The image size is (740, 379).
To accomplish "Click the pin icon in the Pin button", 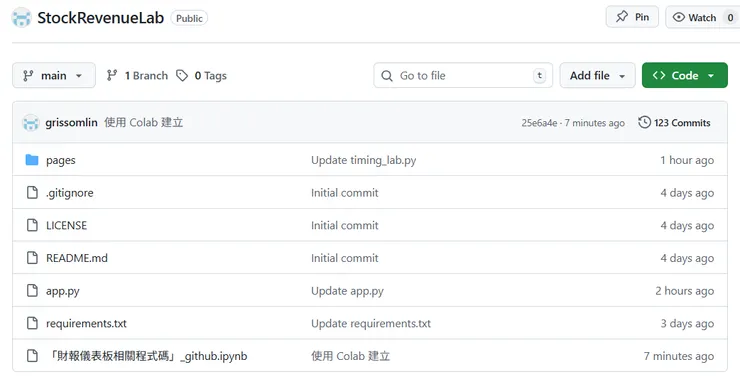I will [x=622, y=17].
